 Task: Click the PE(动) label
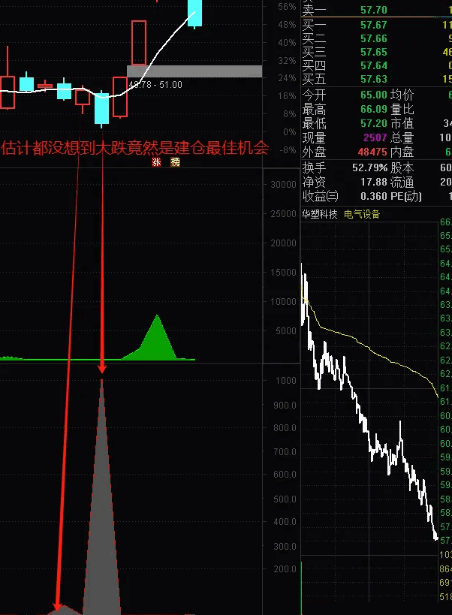pyautogui.click(x=406, y=196)
